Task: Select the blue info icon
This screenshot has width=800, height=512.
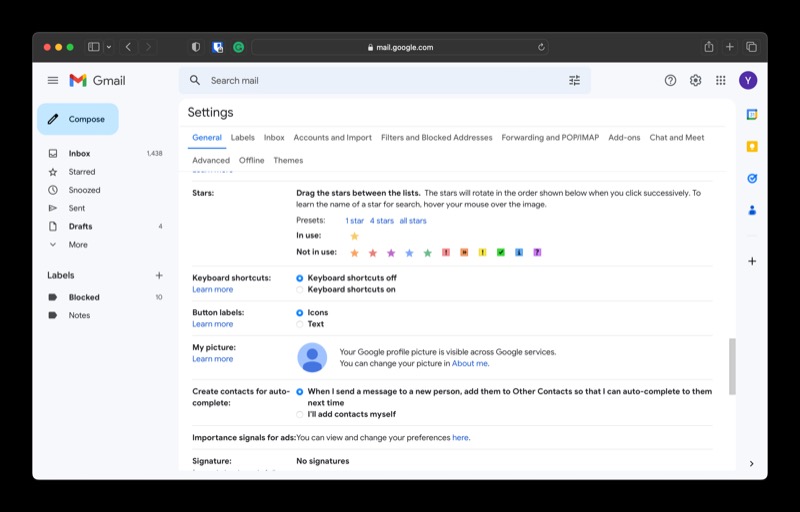Action: [x=519, y=252]
